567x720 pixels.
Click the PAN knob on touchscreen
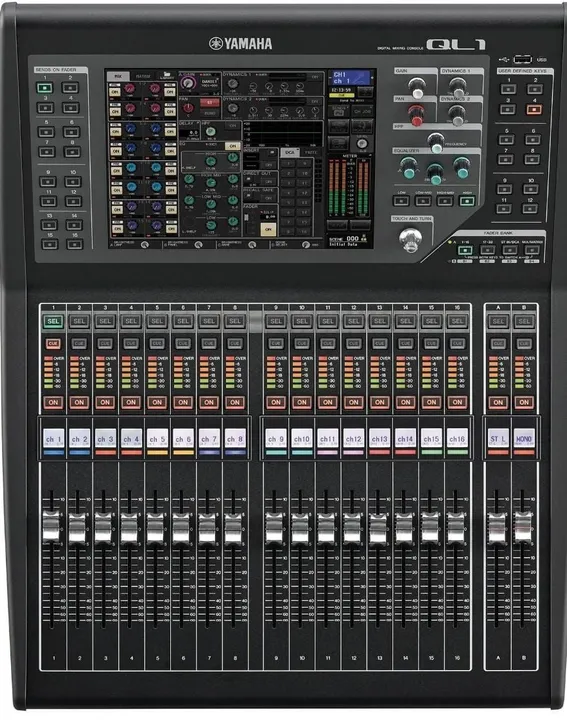pyautogui.click(x=188, y=108)
